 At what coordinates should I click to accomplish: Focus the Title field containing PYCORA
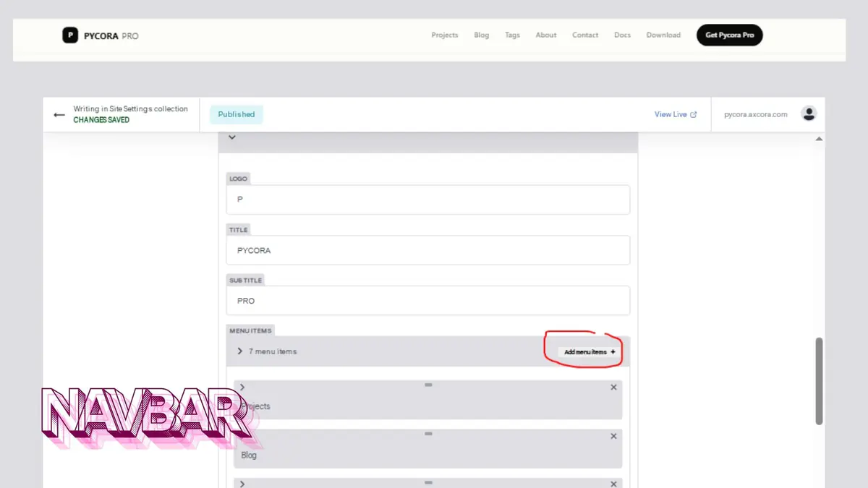click(x=427, y=250)
